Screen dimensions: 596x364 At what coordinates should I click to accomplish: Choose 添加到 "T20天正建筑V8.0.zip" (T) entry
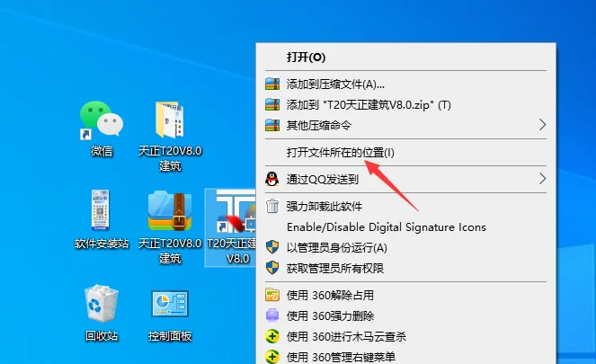pos(405,104)
